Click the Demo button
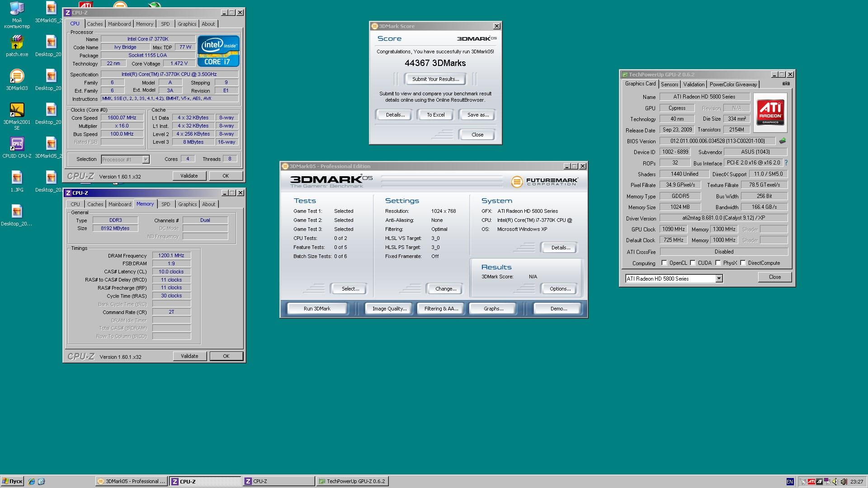The height and width of the screenshot is (488, 868). [x=558, y=309]
